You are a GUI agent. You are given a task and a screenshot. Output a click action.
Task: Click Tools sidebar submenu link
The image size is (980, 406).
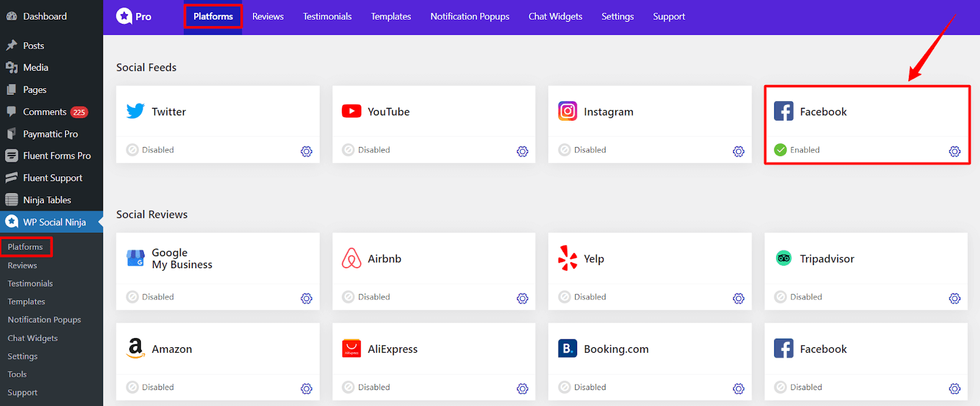click(x=17, y=374)
